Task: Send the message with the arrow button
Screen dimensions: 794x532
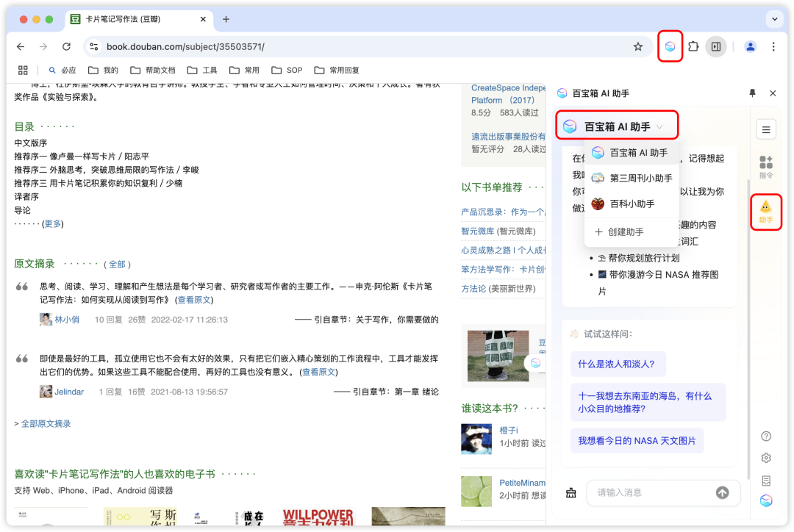Action: tap(723, 492)
